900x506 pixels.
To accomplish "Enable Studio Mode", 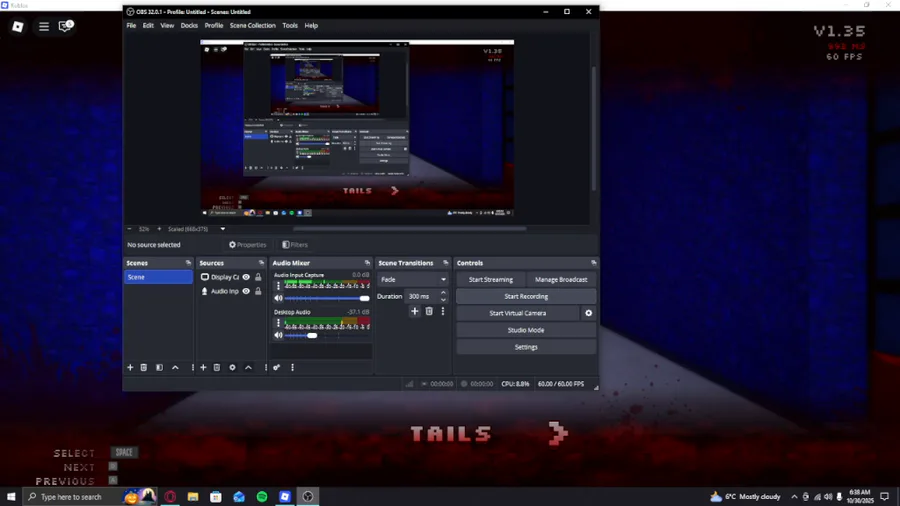I will (x=526, y=330).
